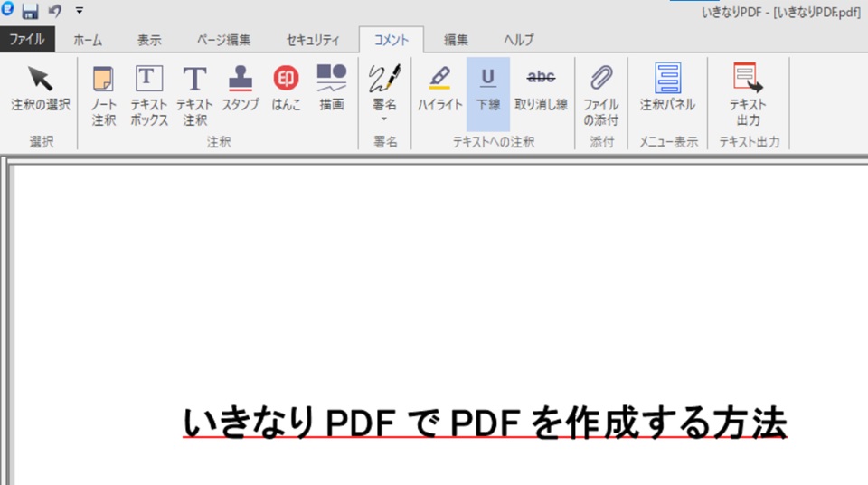Switch to the ページ編集 tab
Image resolution: width=868 pixels, height=485 pixels.
(223, 40)
